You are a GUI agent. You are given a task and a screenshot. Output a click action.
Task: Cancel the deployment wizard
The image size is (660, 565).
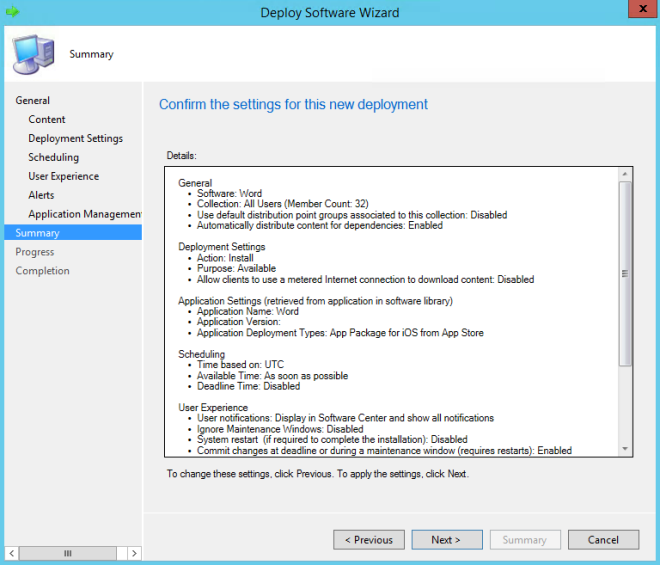tap(603, 540)
